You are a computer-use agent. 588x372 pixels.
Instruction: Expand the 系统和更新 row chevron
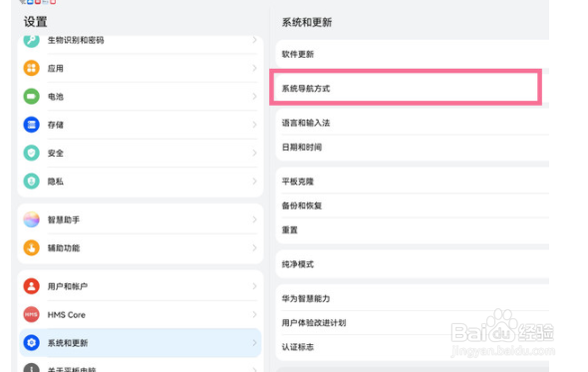click(254, 343)
